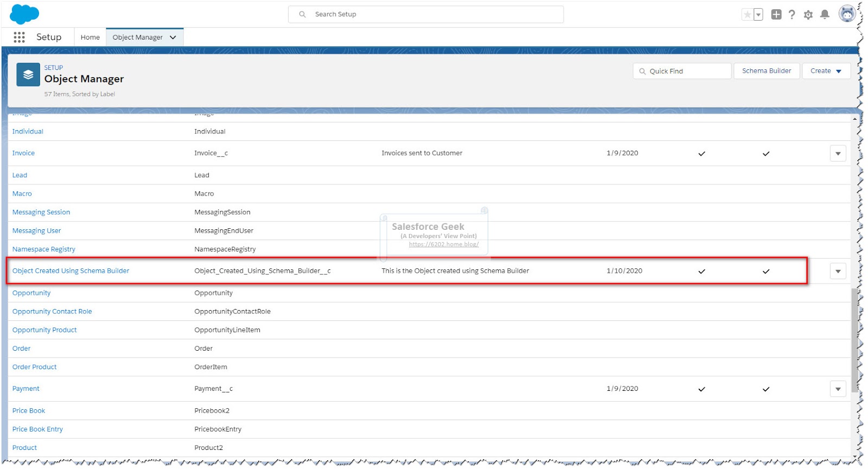The height and width of the screenshot is (470, 868).
Task: Open the user profile avatar
Action: (x=847, y=14)
